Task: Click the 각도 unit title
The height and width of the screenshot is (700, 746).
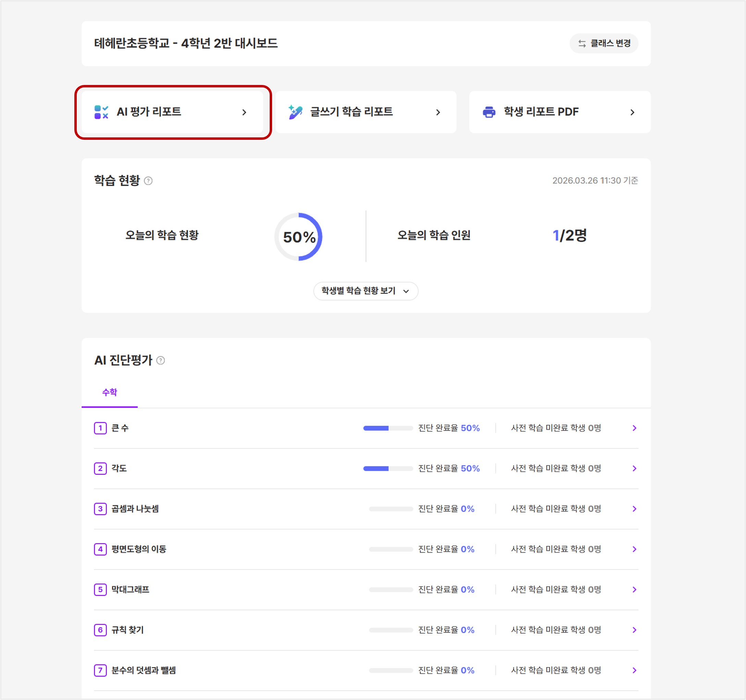Action: (x=119, y=468)
